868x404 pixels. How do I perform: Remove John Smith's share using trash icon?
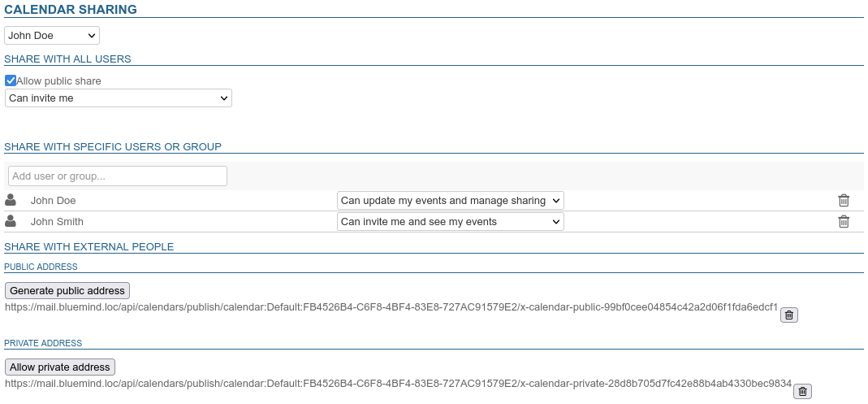click(844, 222)
